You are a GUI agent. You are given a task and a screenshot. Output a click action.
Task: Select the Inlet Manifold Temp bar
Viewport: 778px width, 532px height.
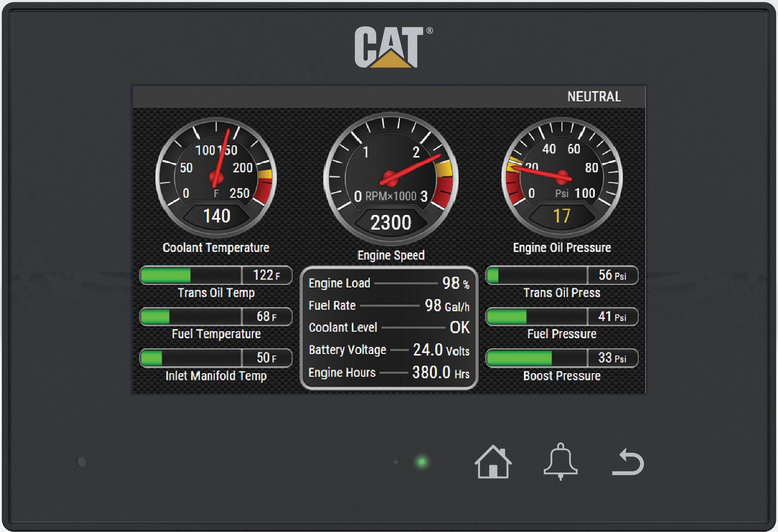tap(216, 358)
